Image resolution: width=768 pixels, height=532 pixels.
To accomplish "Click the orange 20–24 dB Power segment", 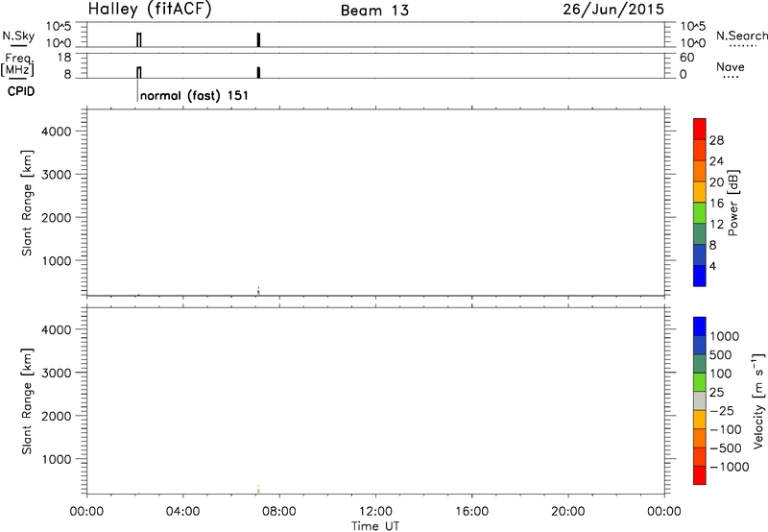I will pos(700,172).
